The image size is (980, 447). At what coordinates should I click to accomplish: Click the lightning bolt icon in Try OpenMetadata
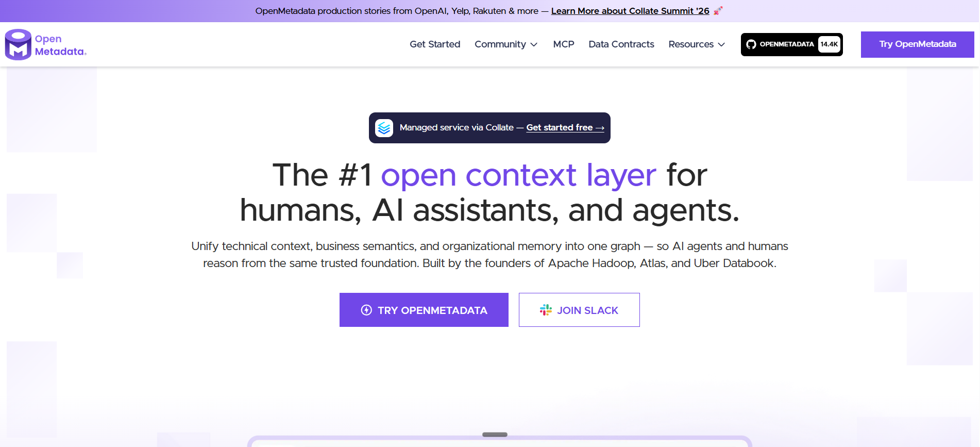(x=366, y=310)
